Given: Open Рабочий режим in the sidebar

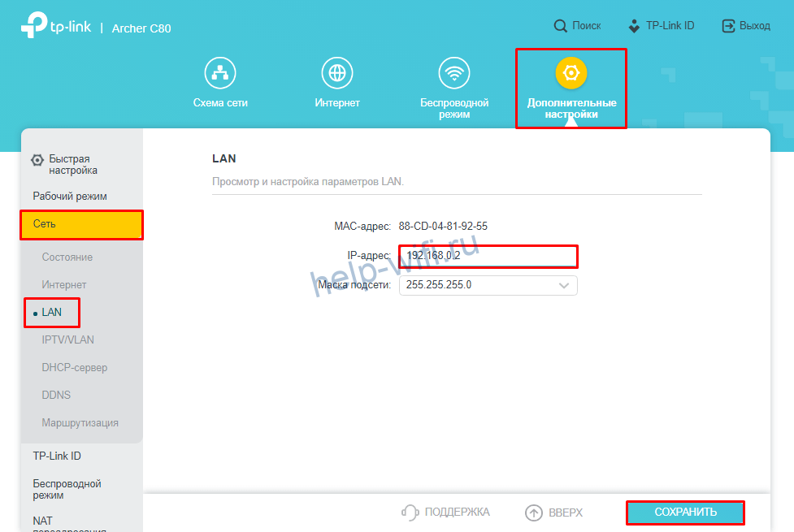Looking at the screenshot, I should (70, 197).
